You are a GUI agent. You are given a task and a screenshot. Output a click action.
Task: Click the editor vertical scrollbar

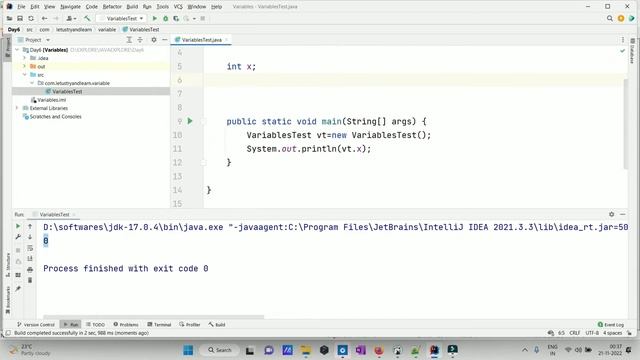[x=625, y=124]
